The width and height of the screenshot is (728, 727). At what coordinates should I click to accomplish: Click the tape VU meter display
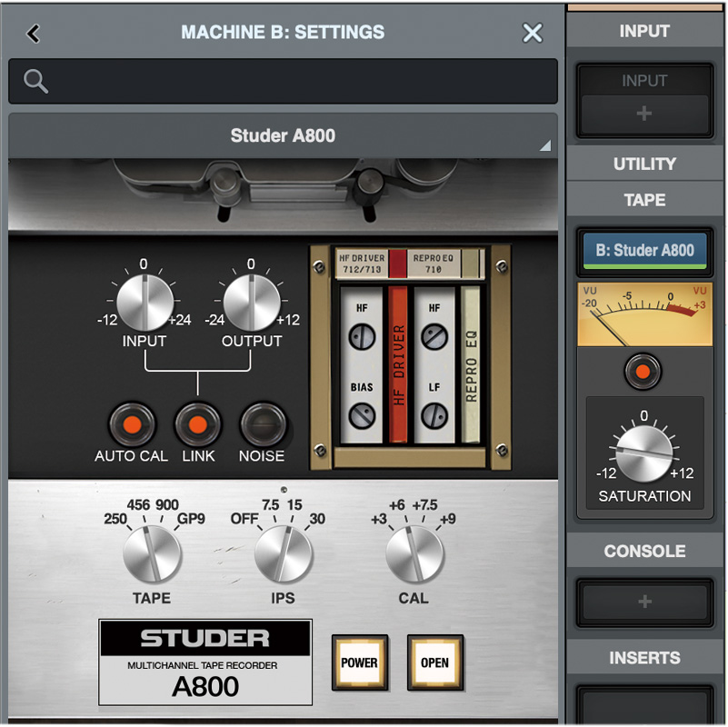(644, 314)
